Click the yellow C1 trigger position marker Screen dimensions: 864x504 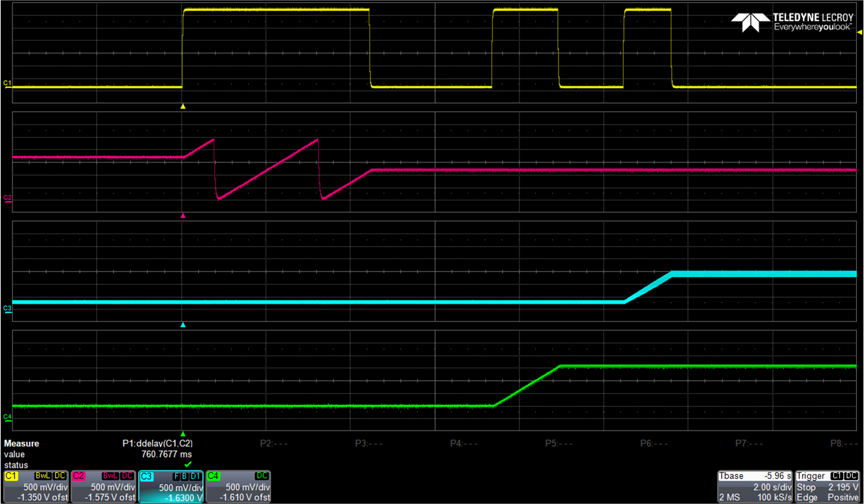tap(183, 107)
